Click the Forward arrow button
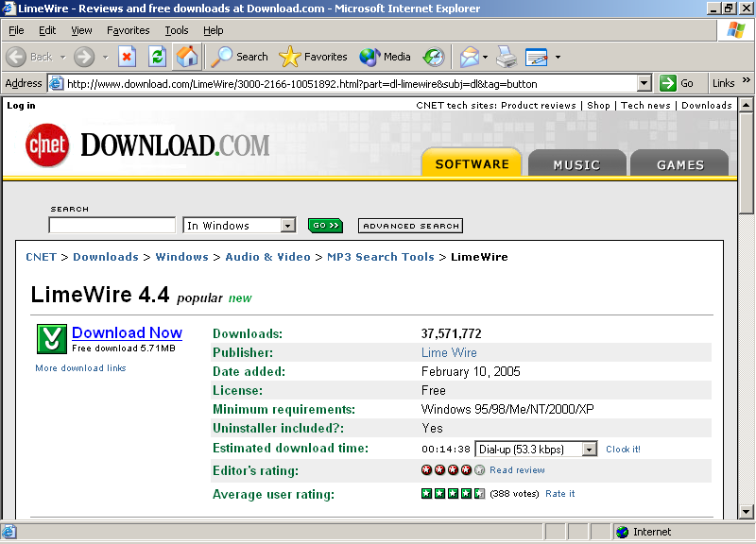The width and height of the screenshot is (756, 544). [x=84, y=57]
